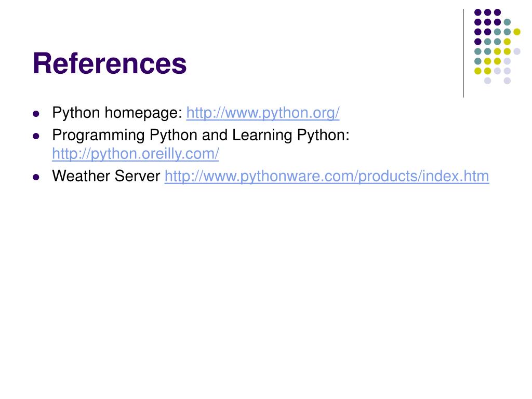This screenshot has height=399, width=532.
Task: Click the topmost yellow dot in the dot pattern
Action: 517,32
